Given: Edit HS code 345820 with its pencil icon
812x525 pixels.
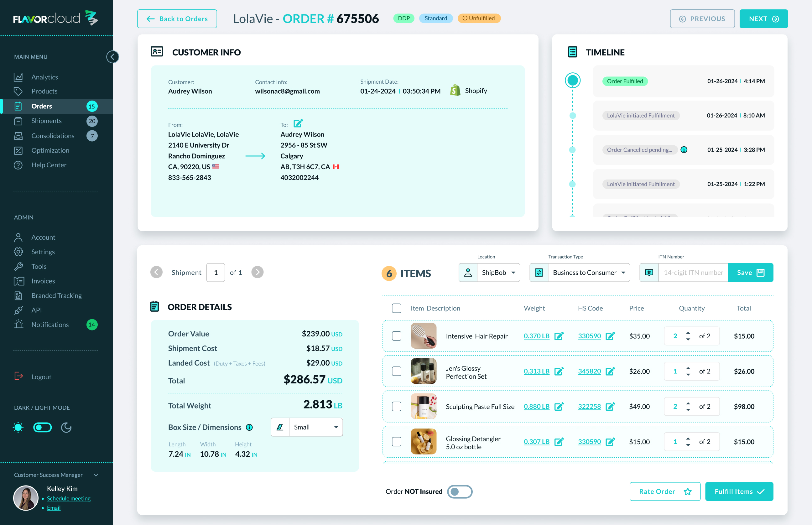Looking at the screenshot, I should (x=610, y=371).
